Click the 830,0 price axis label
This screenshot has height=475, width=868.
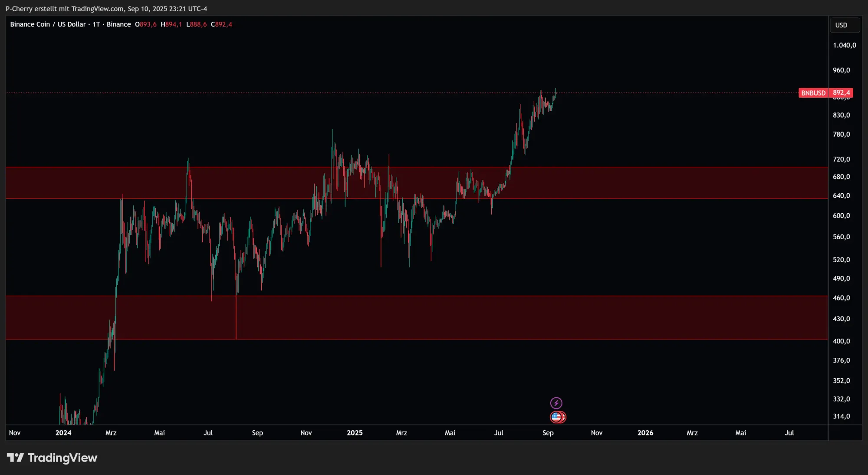click(x=841, y=115)
